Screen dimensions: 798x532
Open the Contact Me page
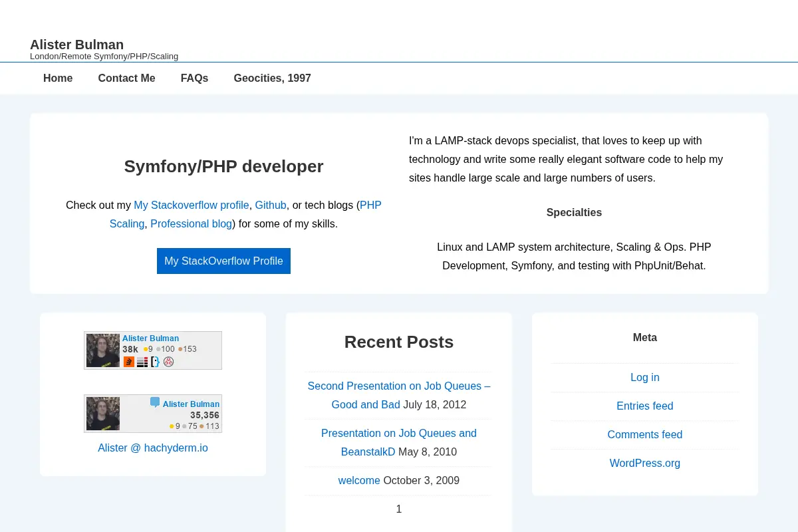pos(126,78)
